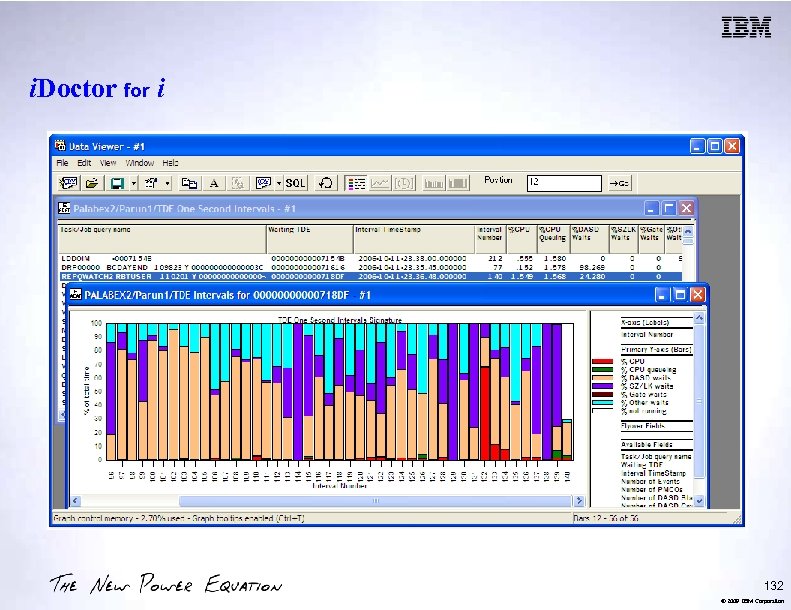This screenshot has width=791, height=610.
Task: Click the table/legend view toolbar icon
Action: click(356, 183)
